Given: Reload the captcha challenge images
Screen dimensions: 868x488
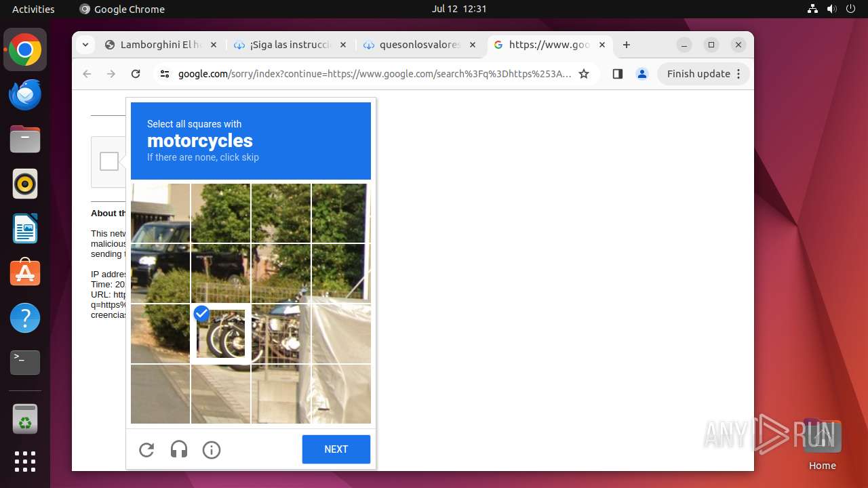Looking at the screenshot, I should (146, 449).
